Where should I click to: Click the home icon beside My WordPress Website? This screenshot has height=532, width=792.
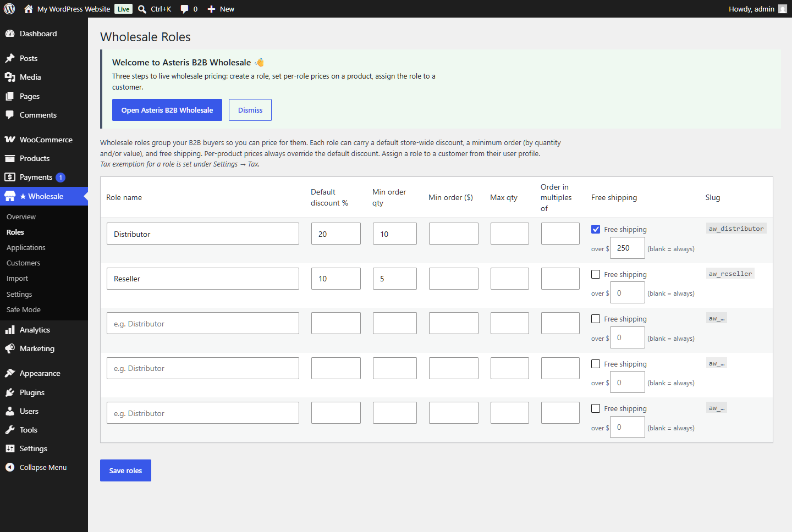click(29, 9)
